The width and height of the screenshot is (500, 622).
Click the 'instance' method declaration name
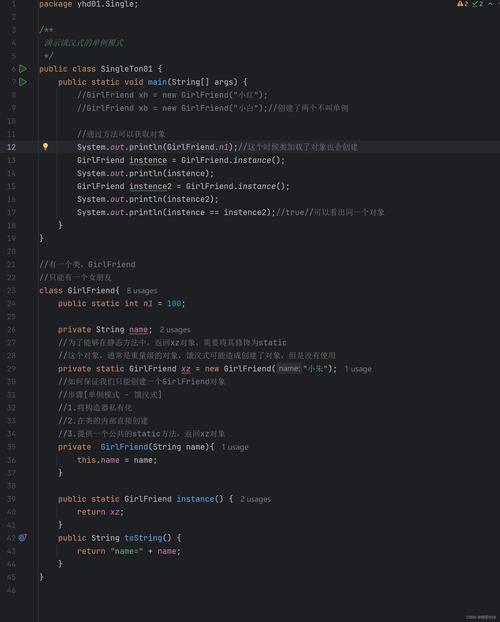(x=195, y=499)
